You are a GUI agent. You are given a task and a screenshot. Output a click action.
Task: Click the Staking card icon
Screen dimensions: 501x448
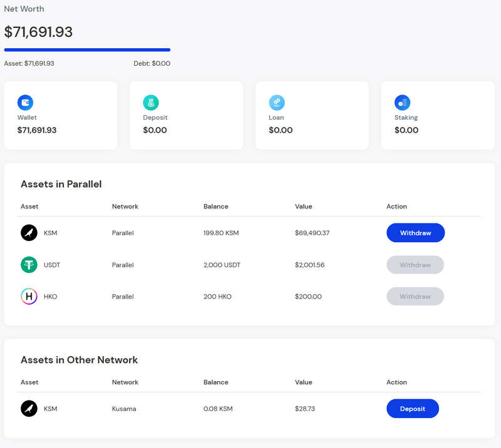[x=402, y=103]
